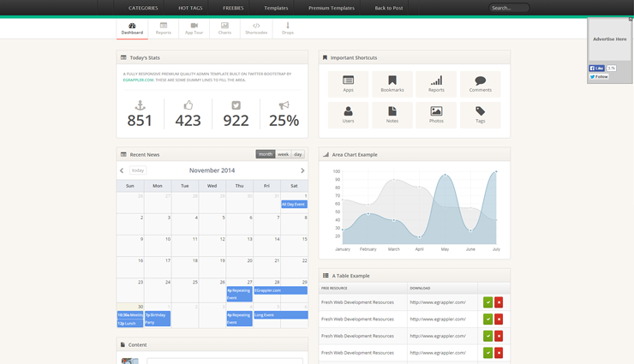Open the FREEBIES menu
Screen dimensions: 634x364
pyautogui.click(x=233, y=8)
